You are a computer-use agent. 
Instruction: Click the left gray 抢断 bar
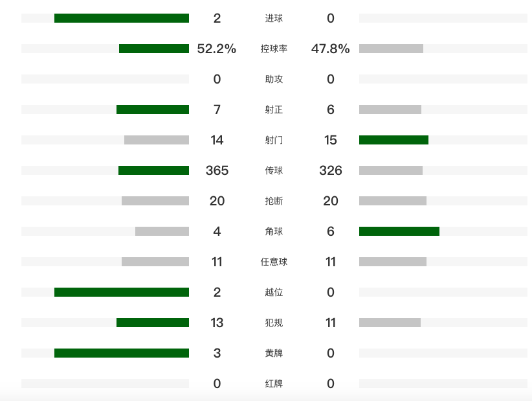[x=155, y=201]
